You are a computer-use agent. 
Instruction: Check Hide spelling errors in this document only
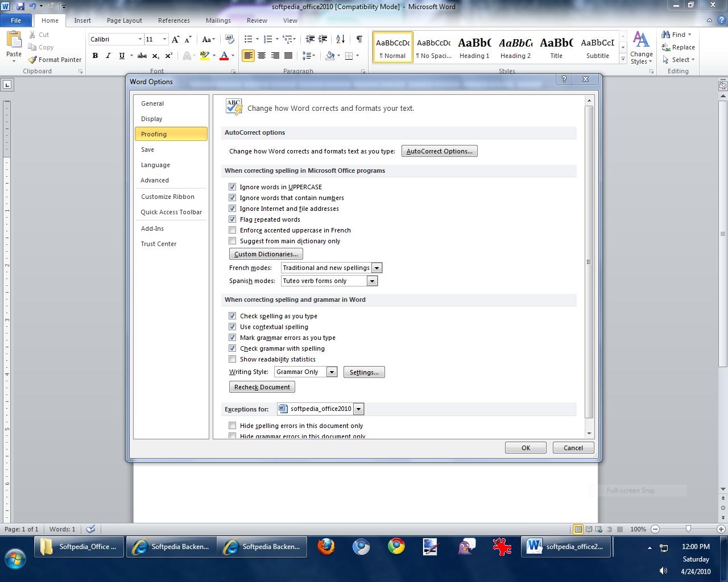coord(232,426)
